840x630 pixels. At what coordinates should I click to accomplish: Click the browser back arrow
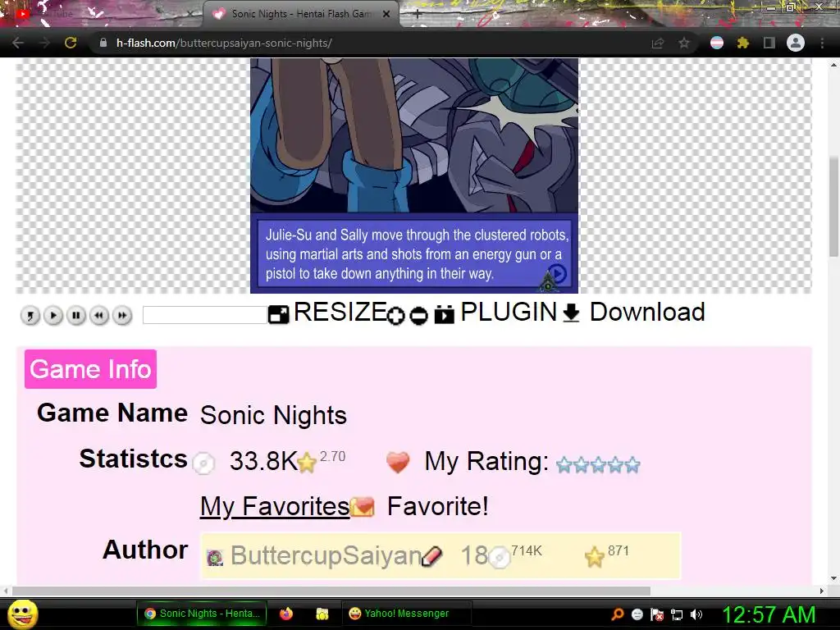[18, 43]
